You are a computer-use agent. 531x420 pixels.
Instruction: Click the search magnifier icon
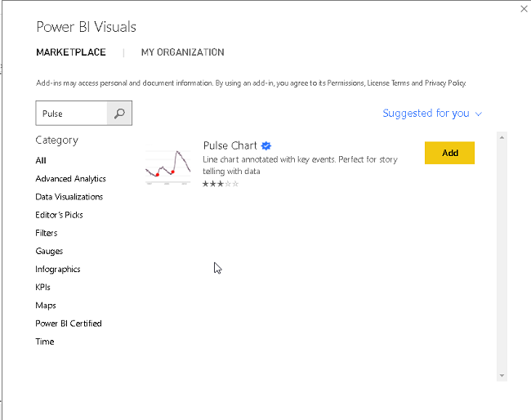tap(119, 114)
